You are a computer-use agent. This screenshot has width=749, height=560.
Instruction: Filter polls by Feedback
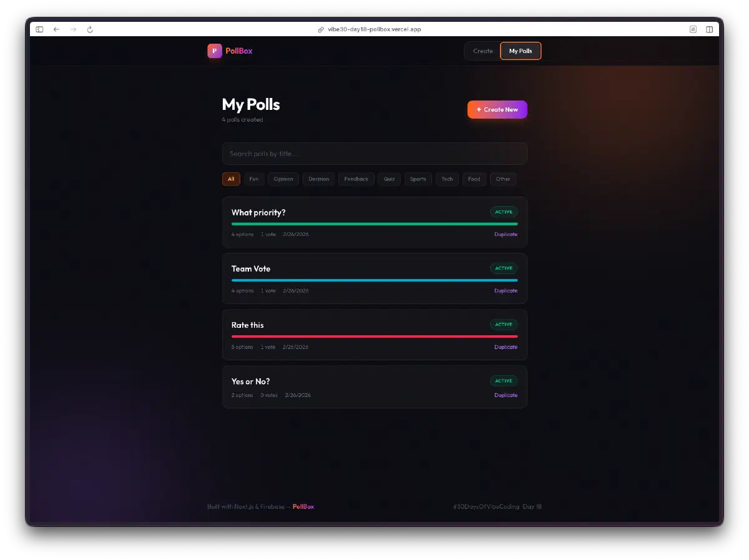coord(356,179)
